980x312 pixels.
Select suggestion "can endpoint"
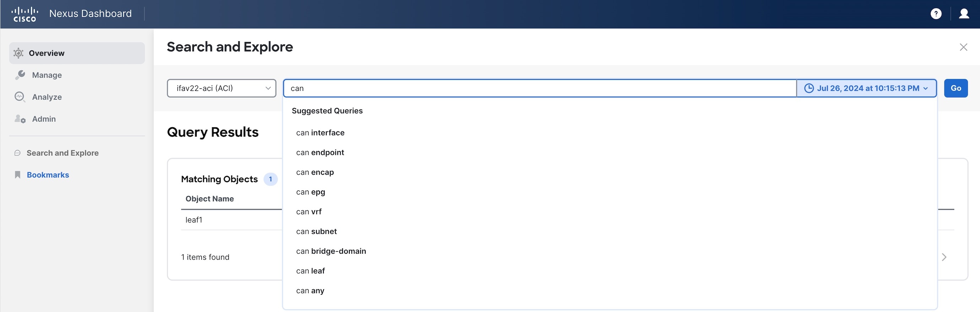tap(320, 152)
